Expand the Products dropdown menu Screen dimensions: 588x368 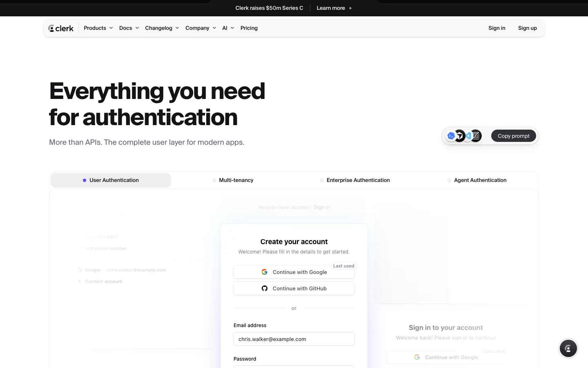(x=98, y=28)
